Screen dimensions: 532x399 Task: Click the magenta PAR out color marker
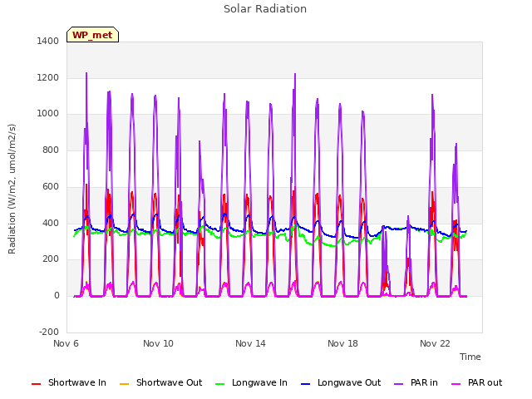pyautogui.click(x=456, y=384)
